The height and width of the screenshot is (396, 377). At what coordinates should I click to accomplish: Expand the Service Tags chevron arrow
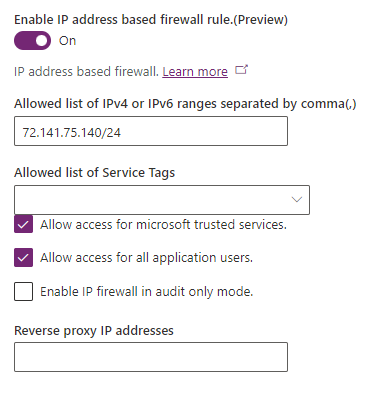coord(296,200)
